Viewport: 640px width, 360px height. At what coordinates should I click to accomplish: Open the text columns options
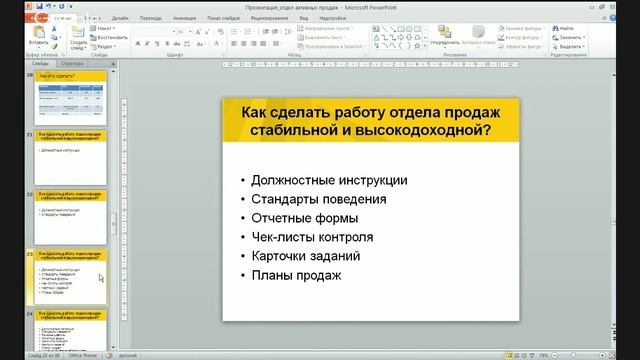[277, 44]
